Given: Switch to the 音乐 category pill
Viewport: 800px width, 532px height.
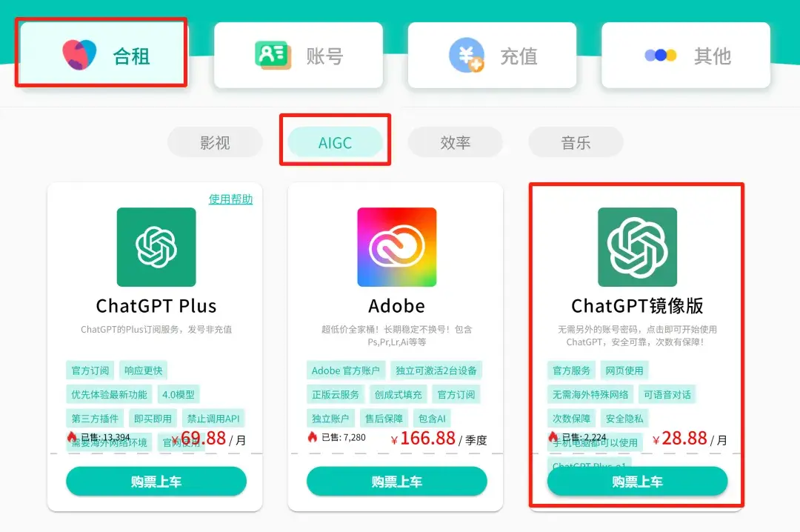Looking at the screenshot, I should pos(576,142).
